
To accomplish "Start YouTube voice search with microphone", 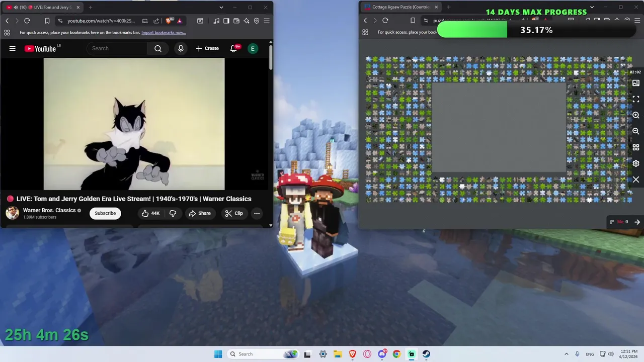I will [x=181, y=48].
